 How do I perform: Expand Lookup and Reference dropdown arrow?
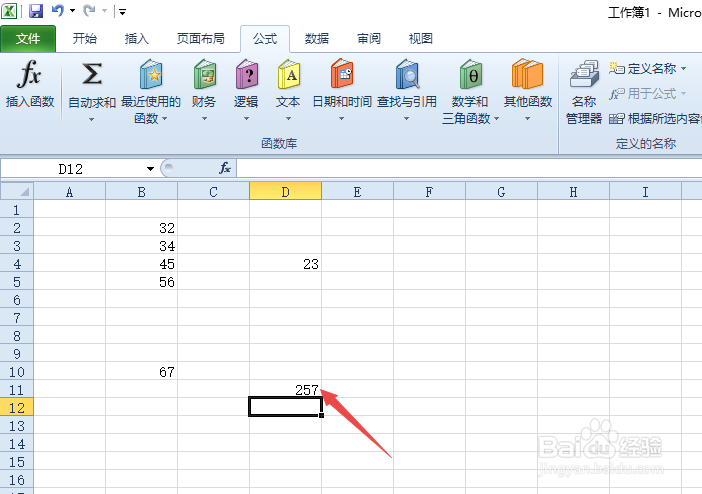407,119
